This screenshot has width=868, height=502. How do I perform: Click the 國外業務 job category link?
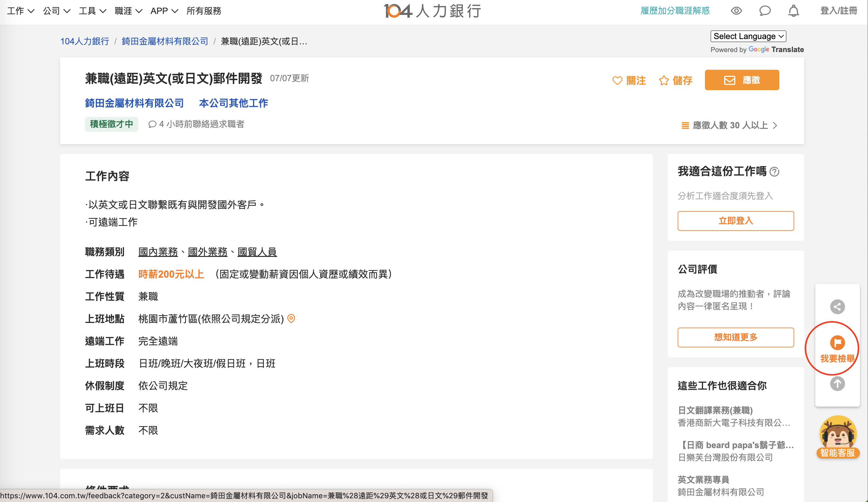[x=207, y=252]
